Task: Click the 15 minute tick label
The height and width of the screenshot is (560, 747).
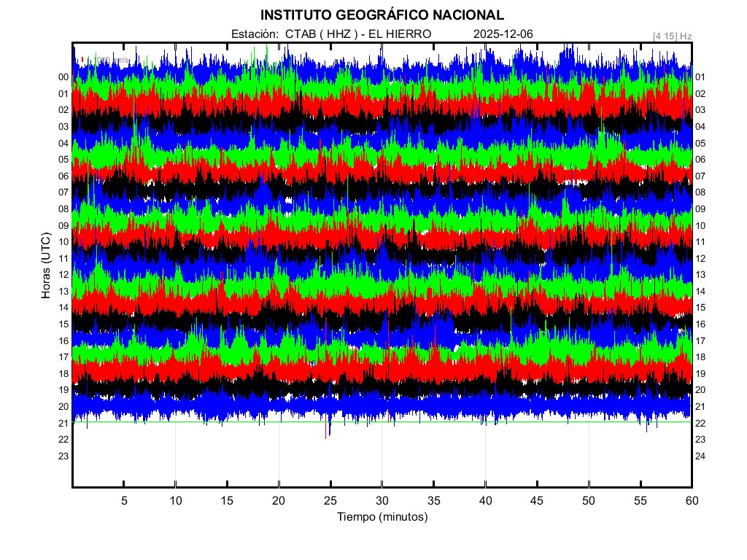Action: coord(227,501)
